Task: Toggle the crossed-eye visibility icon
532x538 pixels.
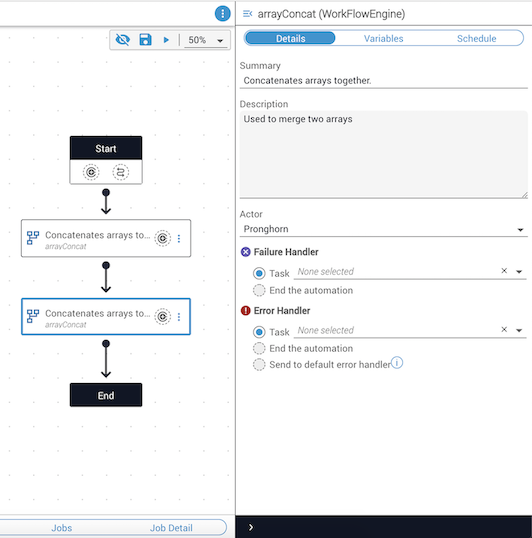Action: coord(122,40)
